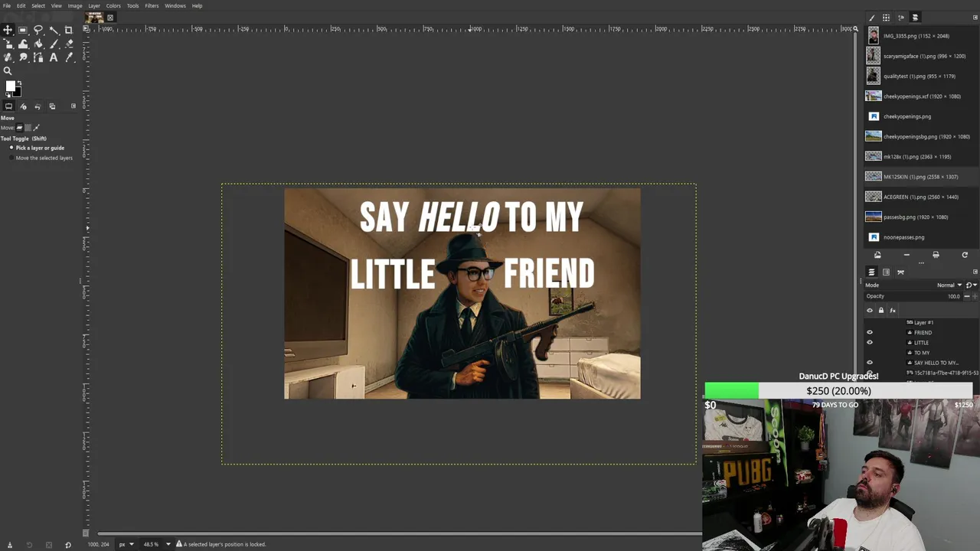Click the open selected entry button
The width and height of the screenshot is (980, 551).
877,255
